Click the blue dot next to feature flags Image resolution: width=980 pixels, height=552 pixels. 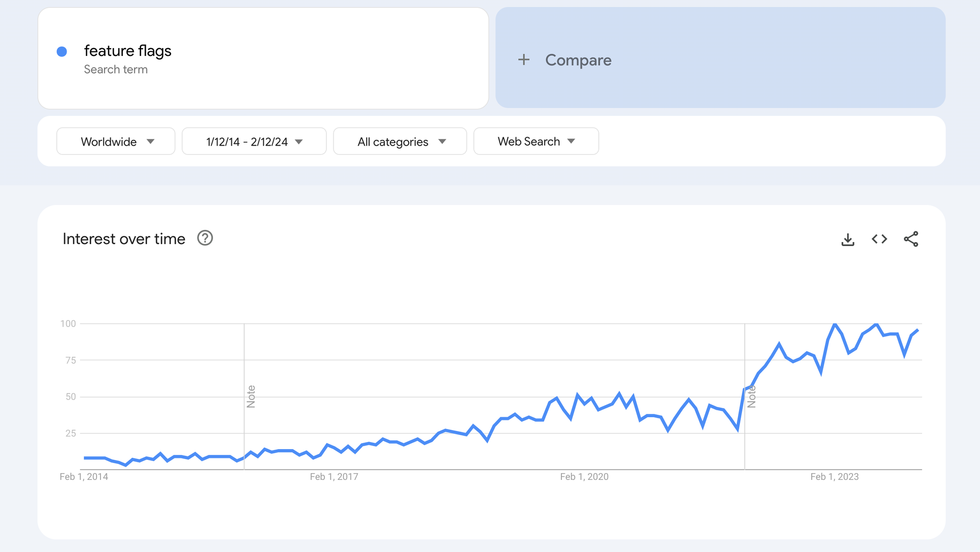[x=62, y=51]
